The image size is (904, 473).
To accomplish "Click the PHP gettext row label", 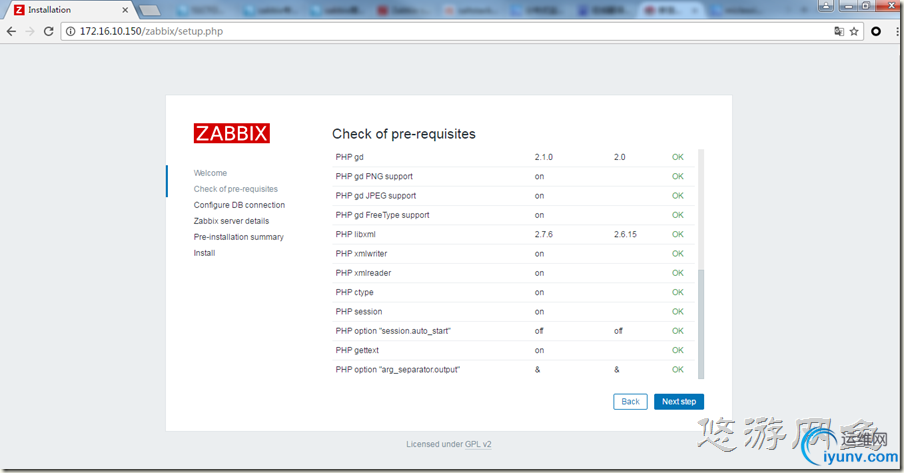I will pyautogui.click(x=357, y=350).
